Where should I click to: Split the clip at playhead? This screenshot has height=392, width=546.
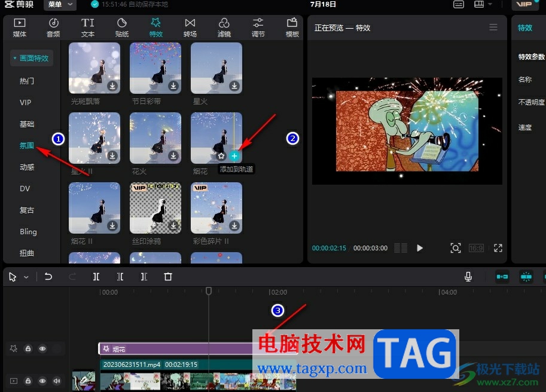pyautogui.click(x=96, y=277)
